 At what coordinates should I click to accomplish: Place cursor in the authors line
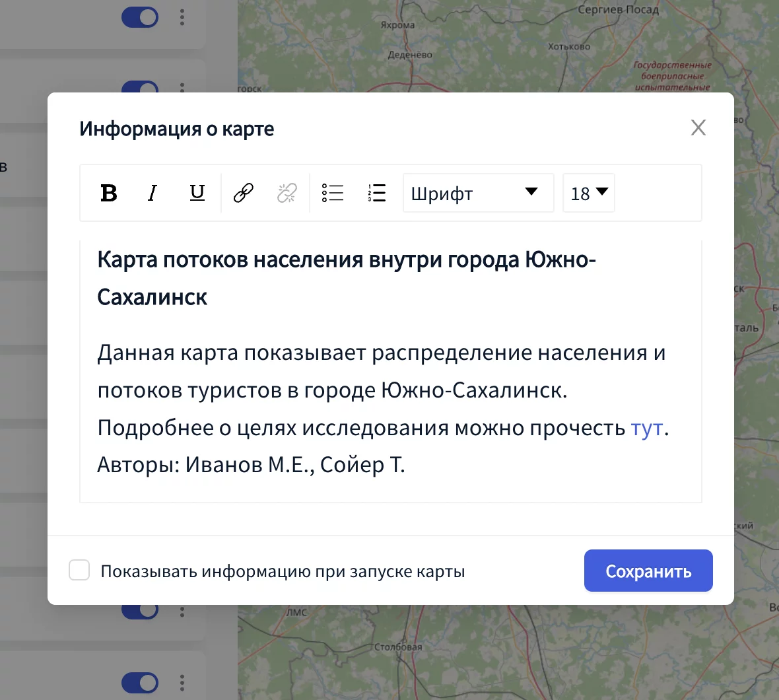[251, 465]
